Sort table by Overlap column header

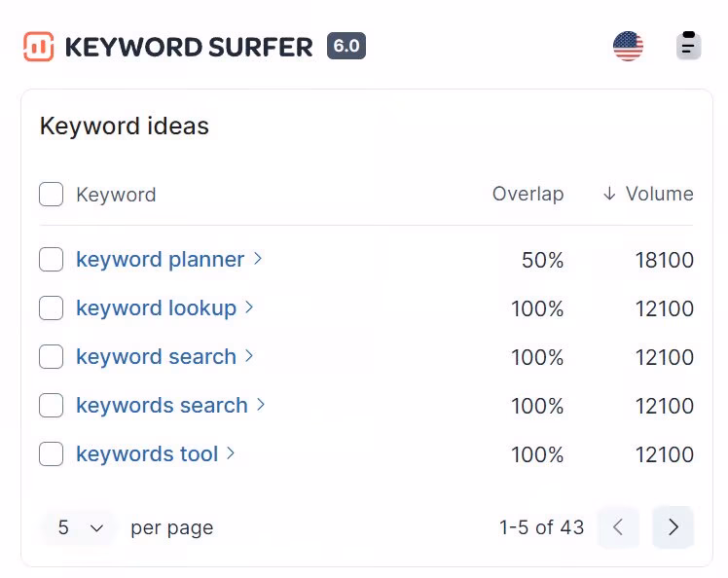(x=528, y=194)
